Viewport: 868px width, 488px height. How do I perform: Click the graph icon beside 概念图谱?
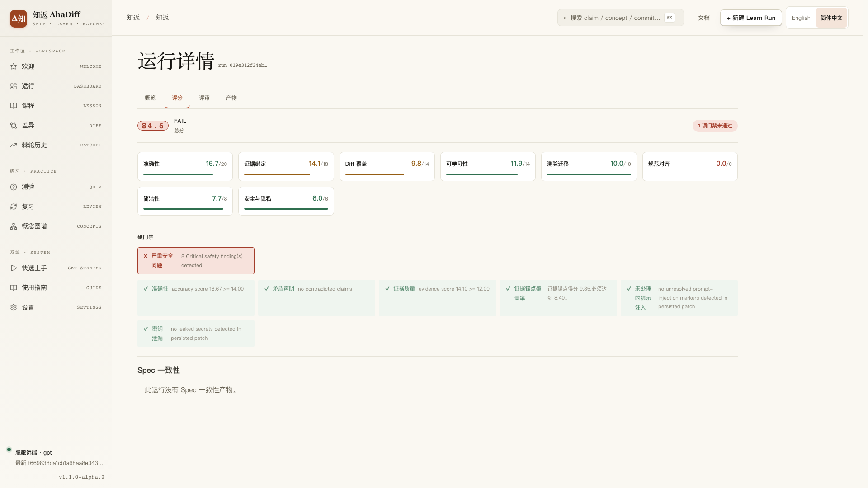tap(14, 226)
